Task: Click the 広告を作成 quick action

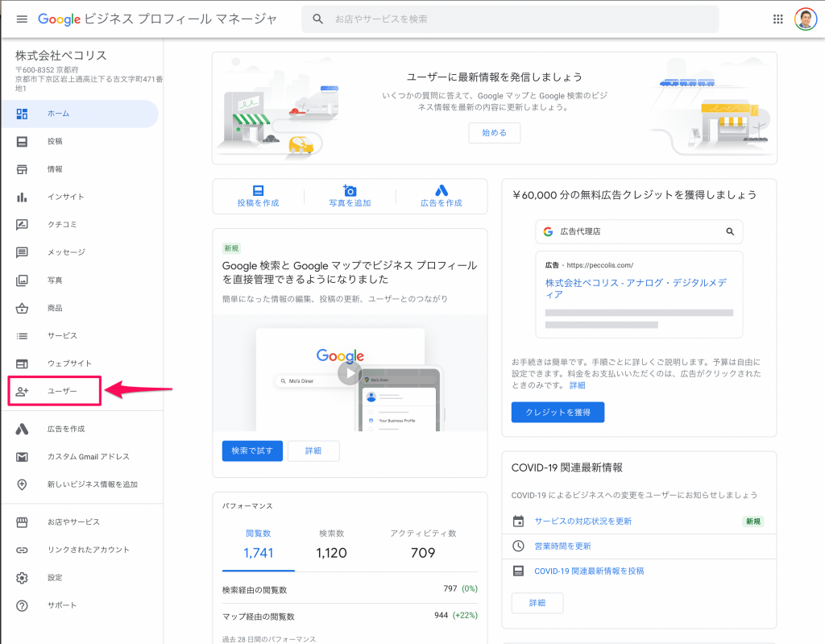Action: coord(441,197)
